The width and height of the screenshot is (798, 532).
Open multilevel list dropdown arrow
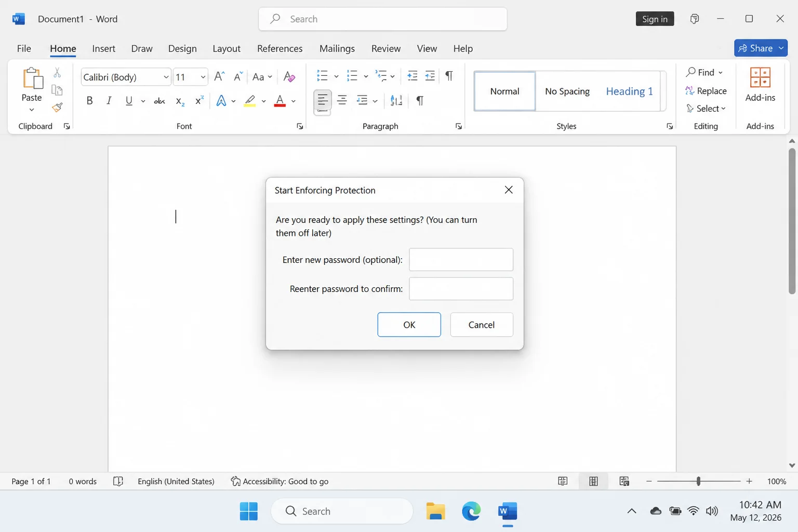[392, 77]
